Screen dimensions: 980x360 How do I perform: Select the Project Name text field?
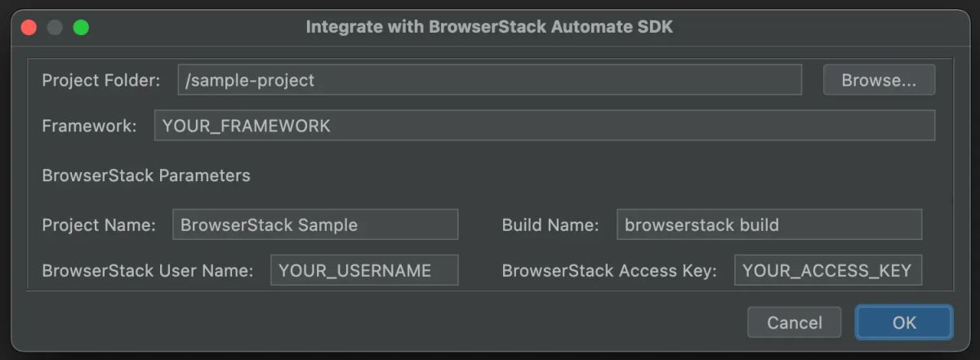tap(315, 224)
